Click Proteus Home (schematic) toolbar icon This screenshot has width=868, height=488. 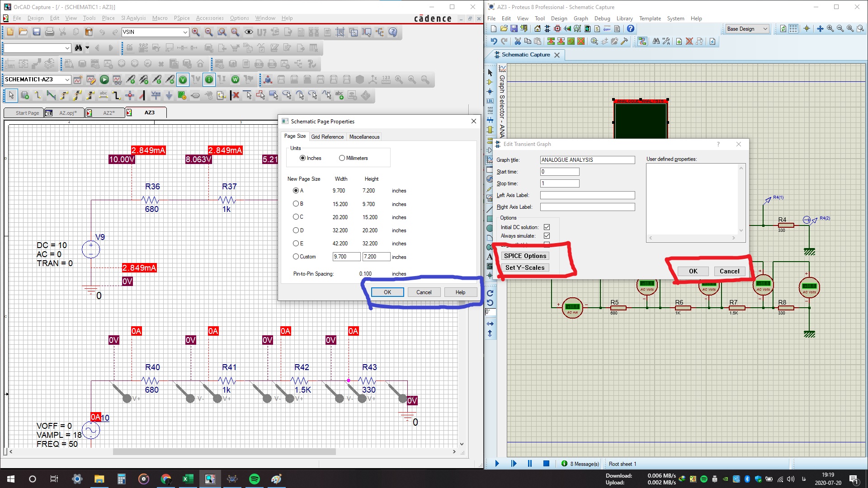537,29
